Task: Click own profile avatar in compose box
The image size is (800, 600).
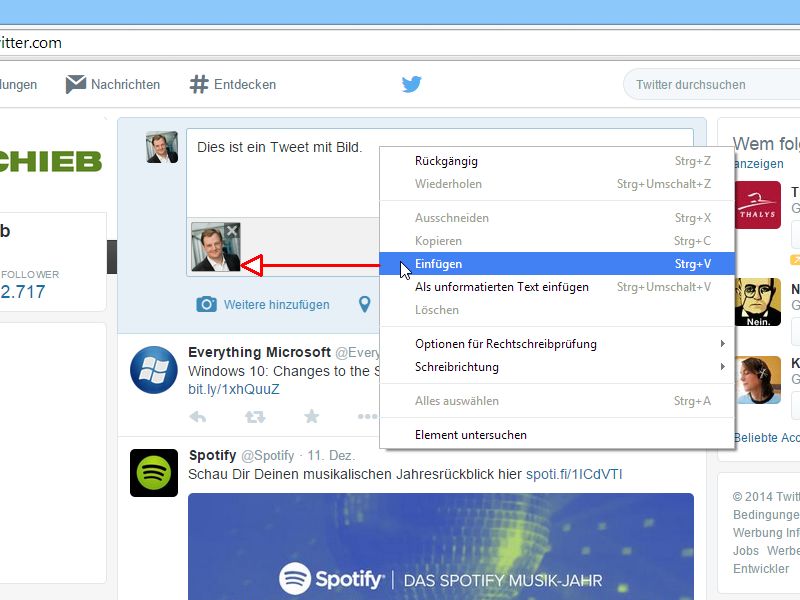Action: coord(162,147)
